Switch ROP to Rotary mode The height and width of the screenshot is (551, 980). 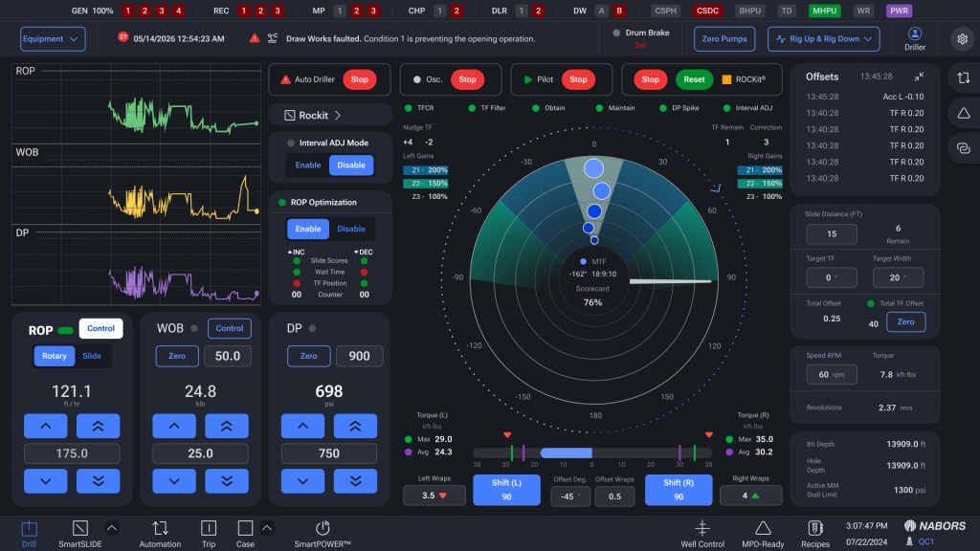55,356
